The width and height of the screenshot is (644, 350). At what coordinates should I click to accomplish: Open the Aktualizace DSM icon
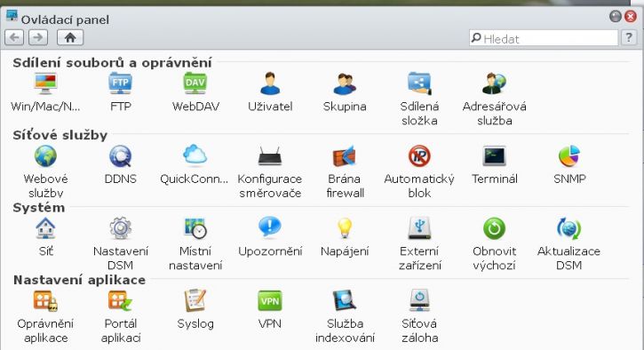coord(568,228)
